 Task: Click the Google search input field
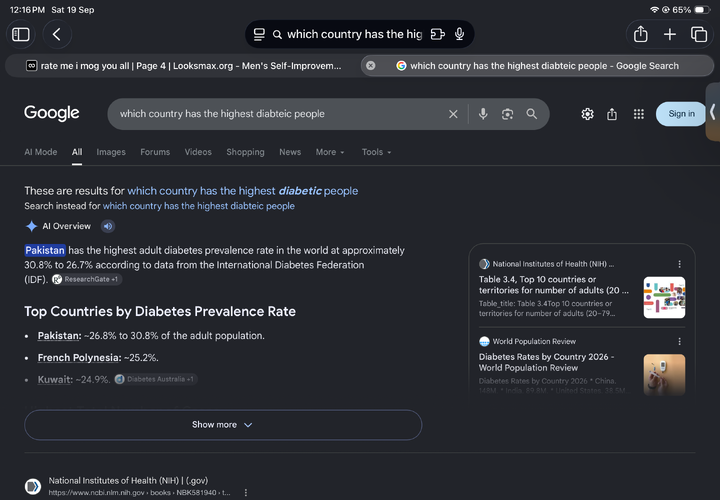pyautogui.click(x=276, y=114)
